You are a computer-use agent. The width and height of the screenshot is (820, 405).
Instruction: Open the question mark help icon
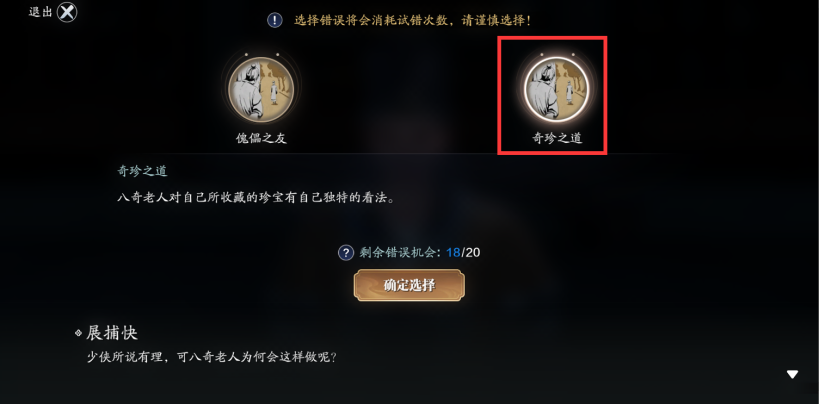pos(346,253)
